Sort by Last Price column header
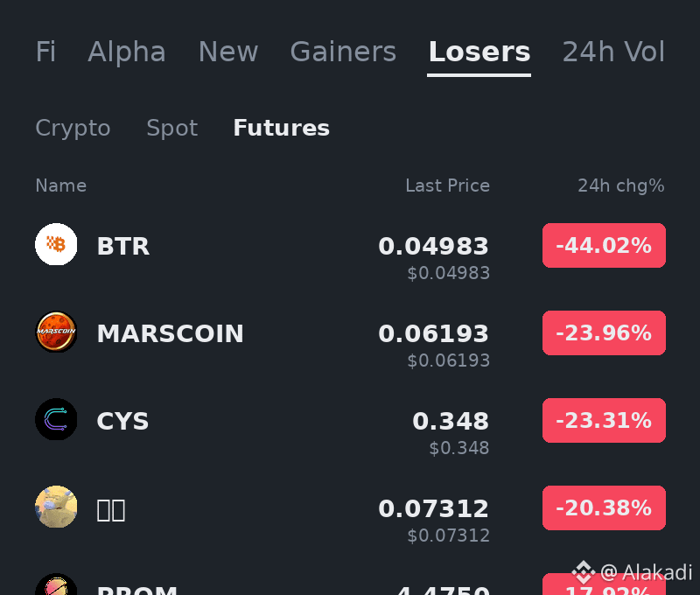700x595 pixels. pos(448,185)
